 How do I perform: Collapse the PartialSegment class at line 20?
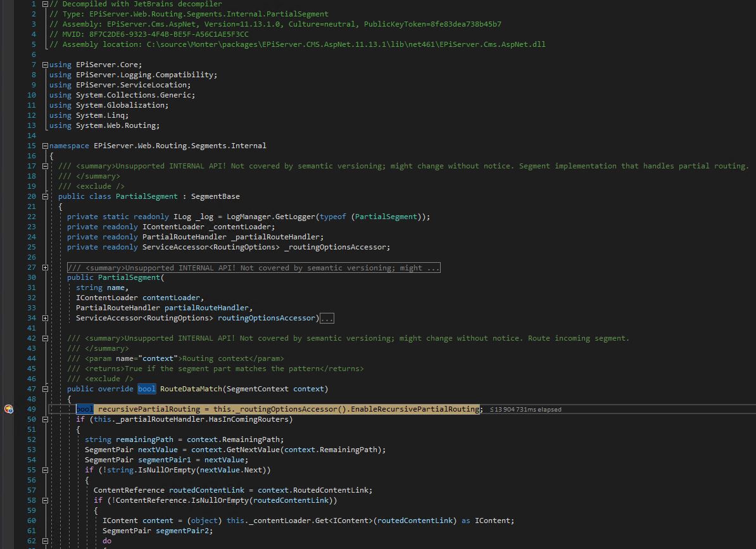[46, 196]
